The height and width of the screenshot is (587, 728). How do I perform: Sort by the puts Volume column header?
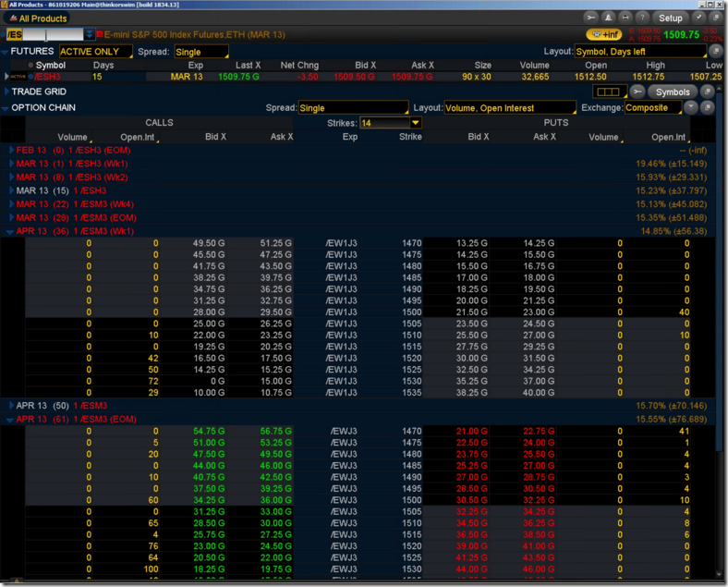(x=603, y=137)
